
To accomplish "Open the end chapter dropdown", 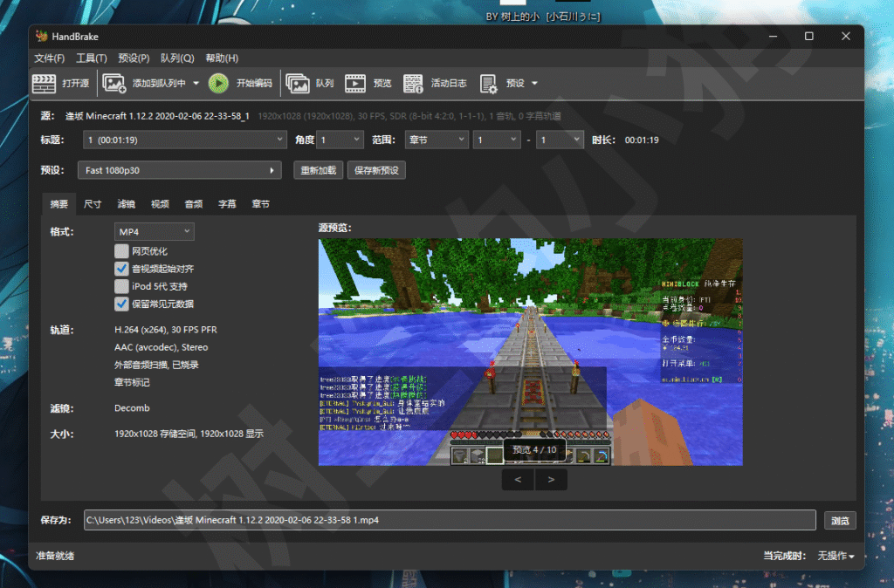I will (560, 140).
